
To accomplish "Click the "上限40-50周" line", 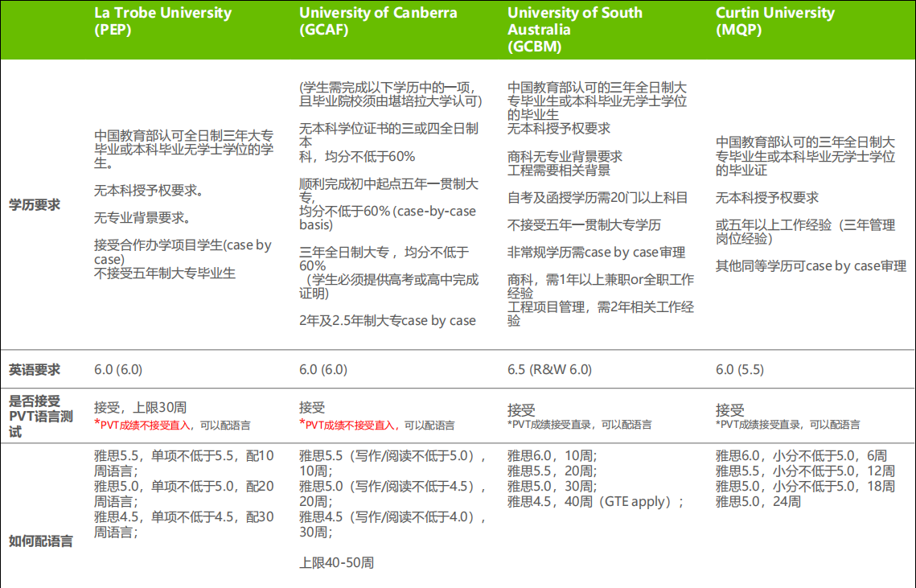I will 336,563.
